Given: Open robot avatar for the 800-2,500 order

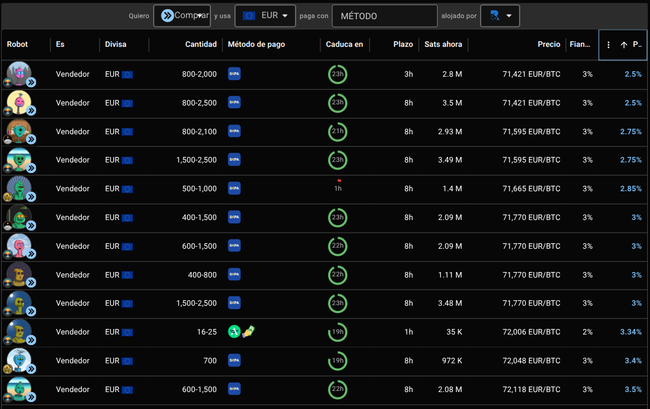Looking at the screenshot, I should 19,103.
